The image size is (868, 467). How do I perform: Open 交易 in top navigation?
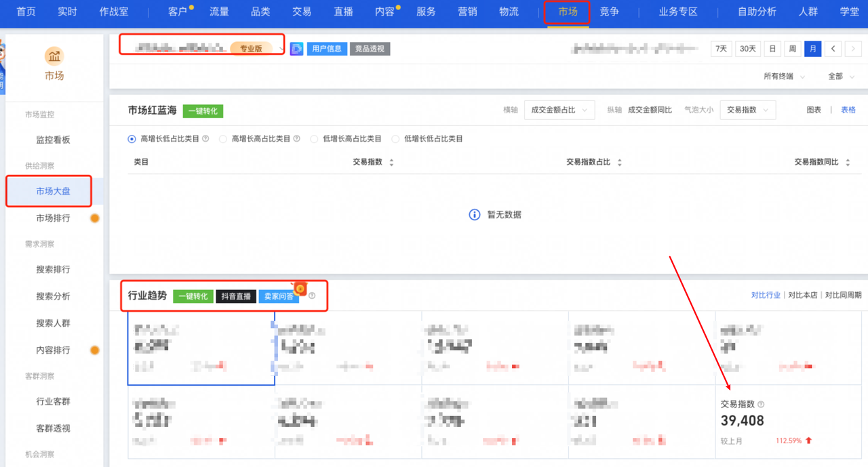(302, 12)
